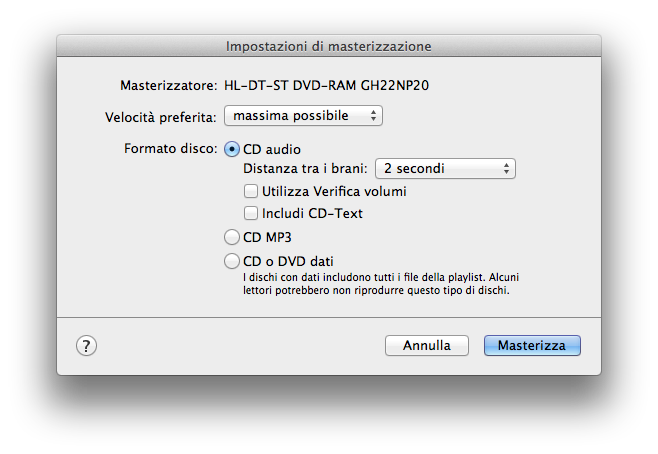Screen dimensions: 658x454
Task: Click the 'Impostazioni di masterizzazione' title bar
Action: [x=329, y=46]
